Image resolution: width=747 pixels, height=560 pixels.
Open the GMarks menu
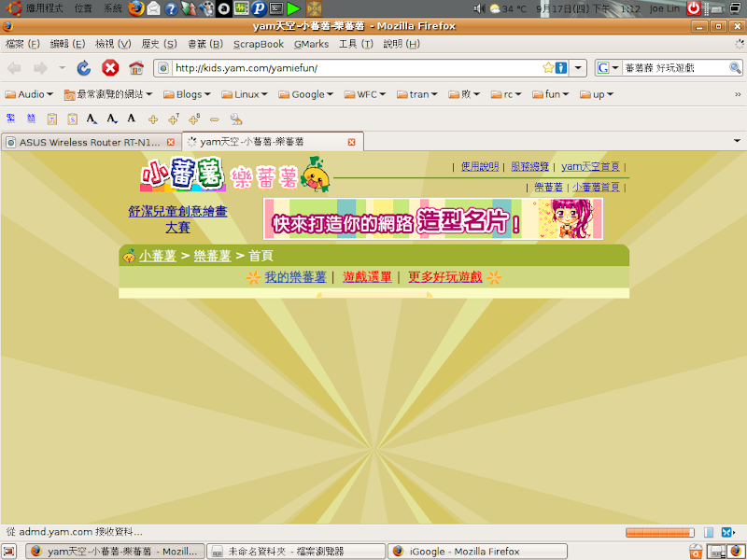[312, 44]
